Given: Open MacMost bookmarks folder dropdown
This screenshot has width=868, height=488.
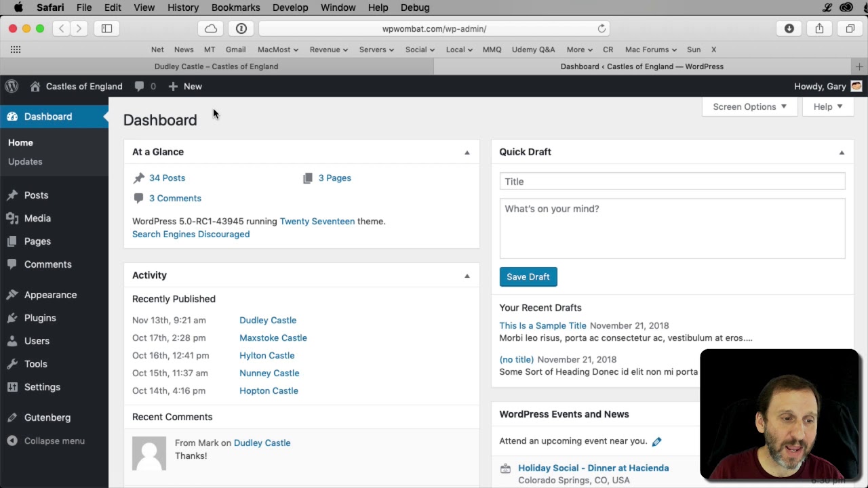Looking at the screenshot, I should pyautogui.click(x=278, y=49).
